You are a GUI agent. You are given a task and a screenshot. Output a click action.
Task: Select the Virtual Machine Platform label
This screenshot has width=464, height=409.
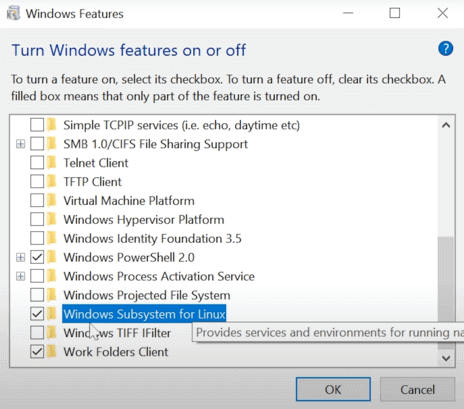(129, 201)
